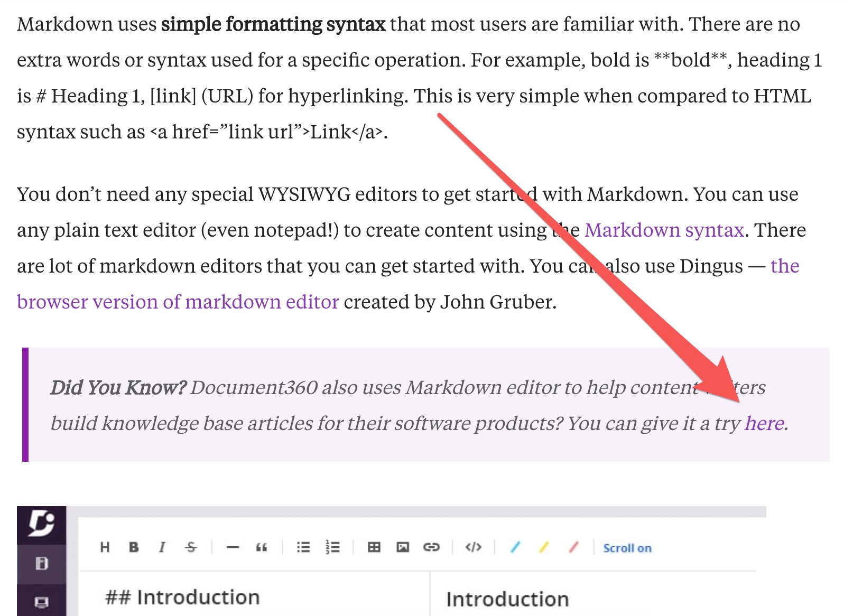The image size is (853, 616).
Task: Open the Documentation book sidebar icon
Action: coord(41,564)
